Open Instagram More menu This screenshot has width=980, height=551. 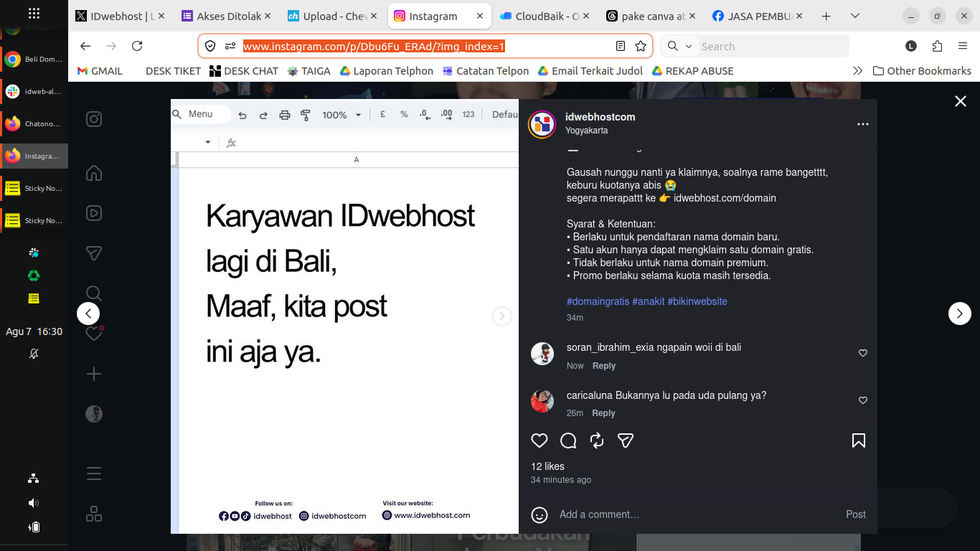point(94,474)
